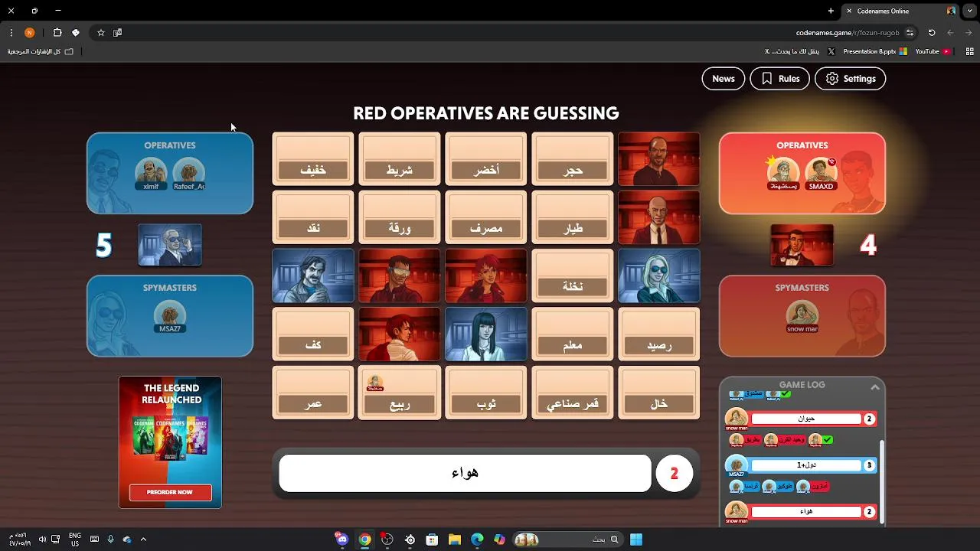Bookmark this page with star icon
Viewport: 980px width, 551px height.
100,33
